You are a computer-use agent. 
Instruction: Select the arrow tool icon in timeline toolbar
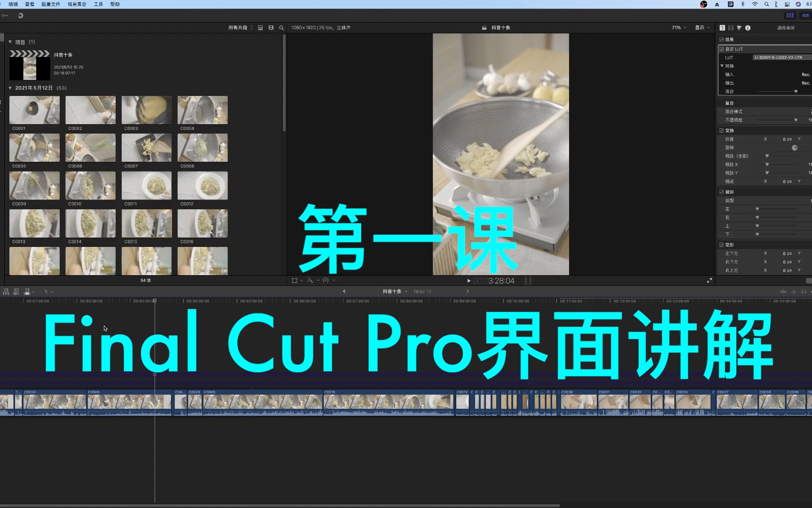pos(46,292)
